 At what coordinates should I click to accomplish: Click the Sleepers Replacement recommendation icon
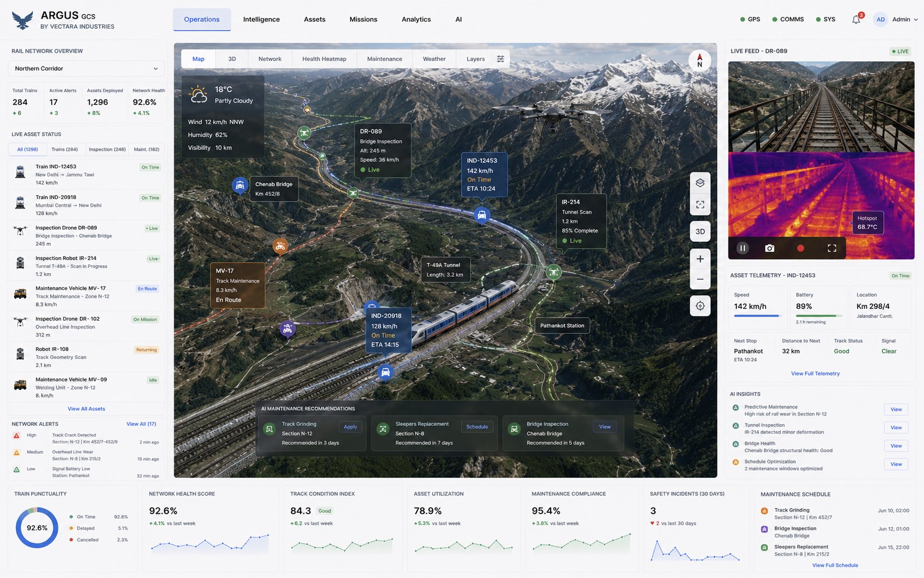point(383,429)
